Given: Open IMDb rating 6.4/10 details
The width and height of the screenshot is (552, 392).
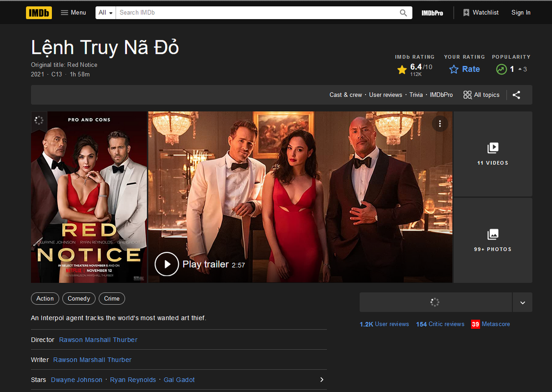Looking at the screenshot, I should [x=415, y=70].
